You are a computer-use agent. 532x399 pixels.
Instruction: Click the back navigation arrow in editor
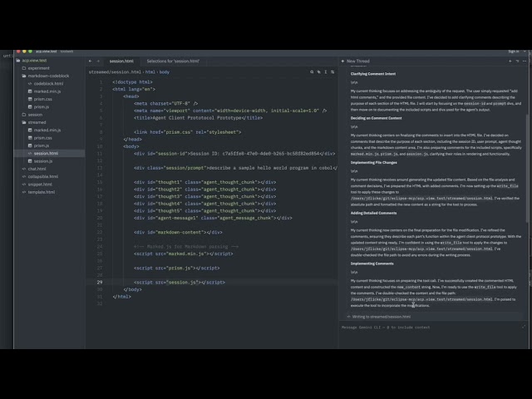click(91, 61)
